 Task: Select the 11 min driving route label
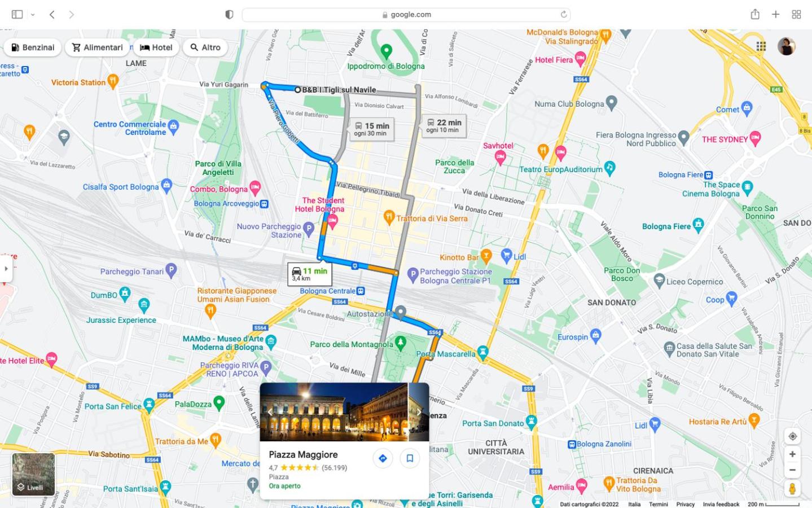pos(310,274)
